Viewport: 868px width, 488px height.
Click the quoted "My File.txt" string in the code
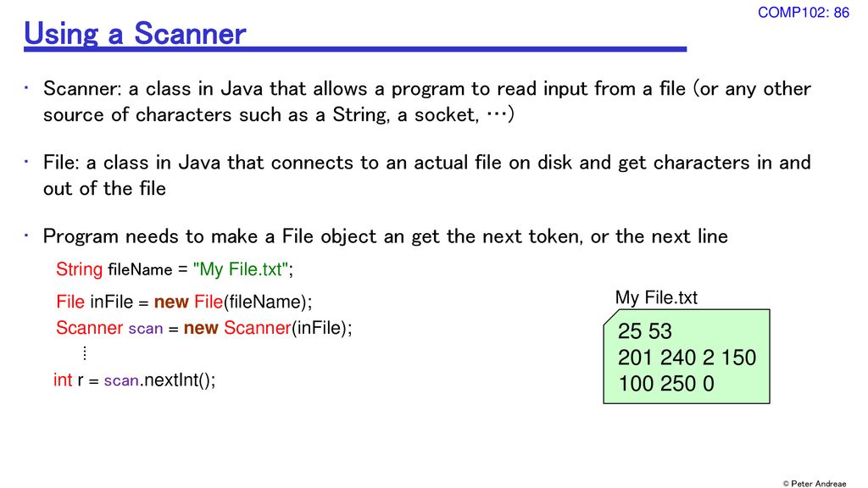pyautogui.click(x=242, y=269)
